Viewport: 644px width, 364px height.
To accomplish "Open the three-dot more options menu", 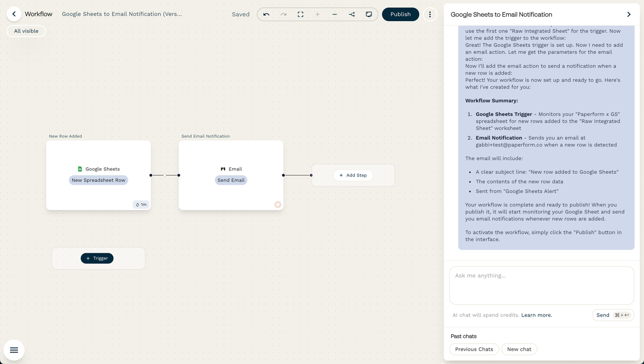I will tap(430, 14).
